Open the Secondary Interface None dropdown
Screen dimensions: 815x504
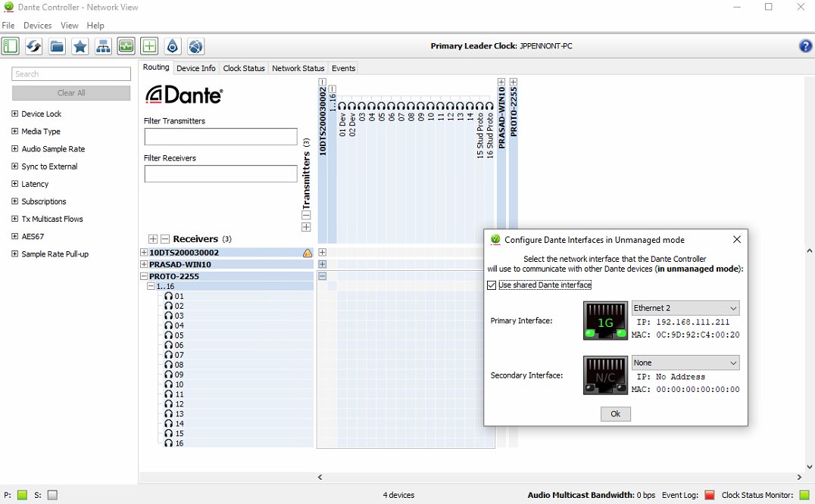click(685, 362)
